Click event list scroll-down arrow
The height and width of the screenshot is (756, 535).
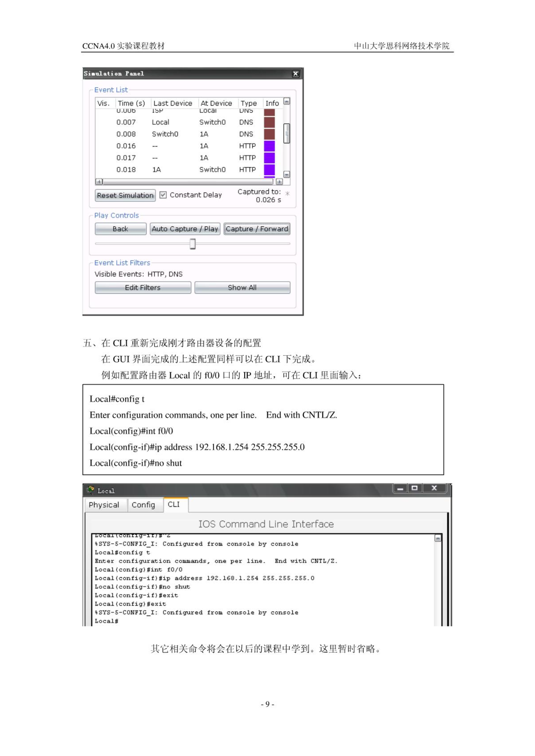(x=287, y=174)
